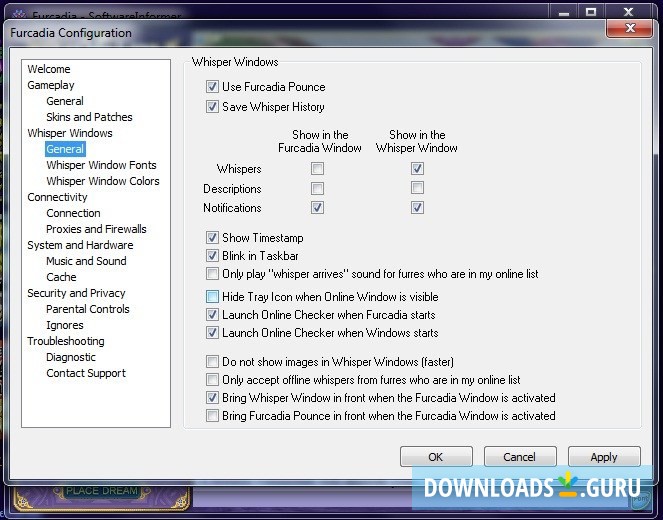Viewport: 663px width, 520px height.
Task: Toggle Use Furcadia Pounce checkbox
Action: pos(212,87)
